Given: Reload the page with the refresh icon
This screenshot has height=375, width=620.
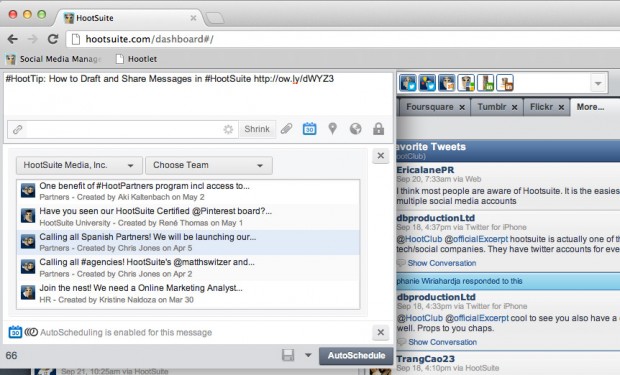Looking at the screenshot, I should click(x=53, y=39).
